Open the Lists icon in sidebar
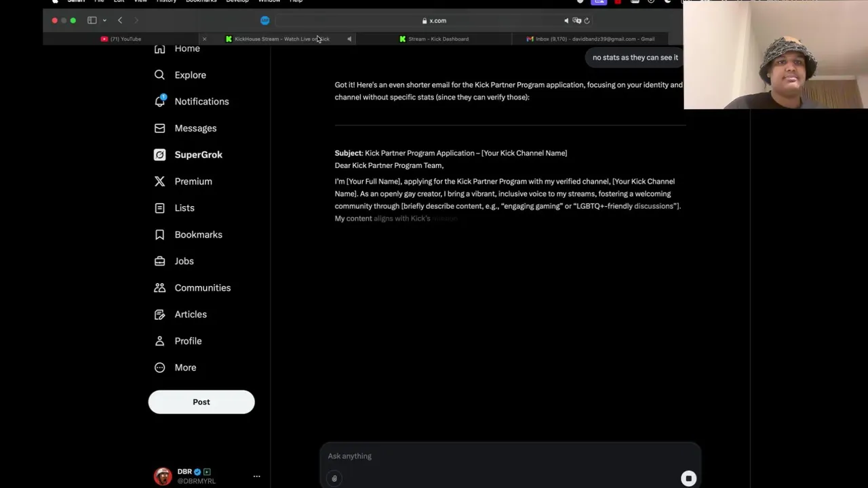This screenshot has width=868, height=488. pos(159,208)
